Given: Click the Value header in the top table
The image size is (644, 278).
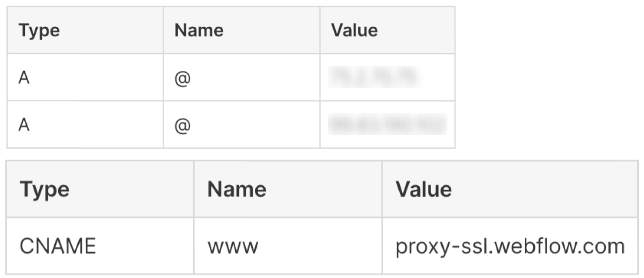Looking at the screenshot, I should tap(354, 31).
